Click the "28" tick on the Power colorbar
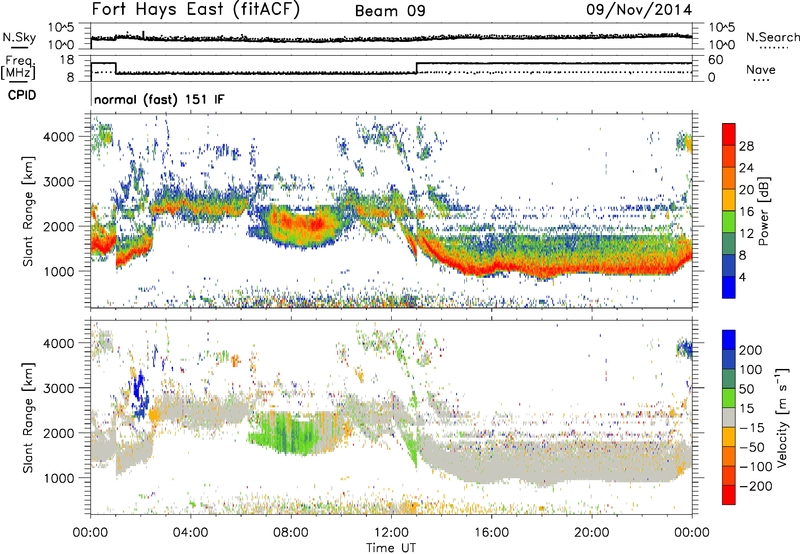 [746, 146]
